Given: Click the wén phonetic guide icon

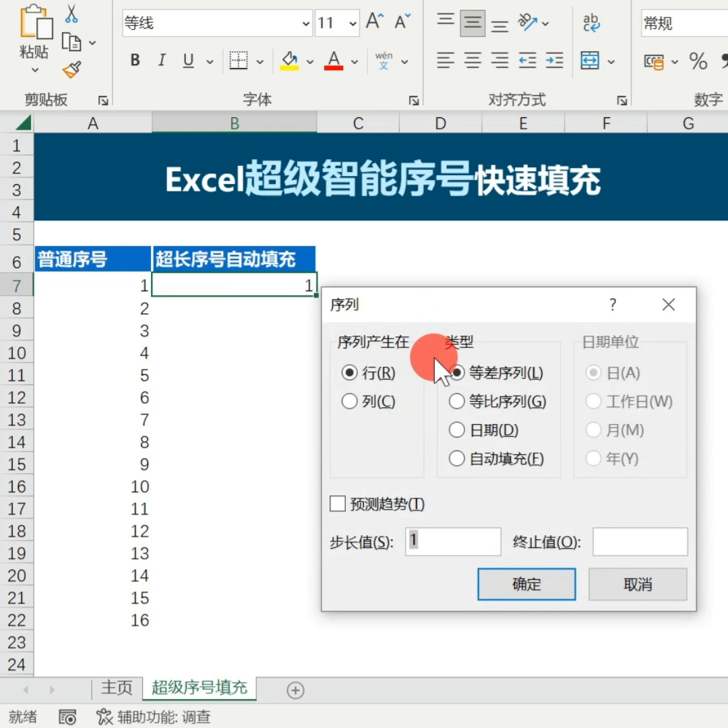Looking at the screenshot, I should (384, 61).
